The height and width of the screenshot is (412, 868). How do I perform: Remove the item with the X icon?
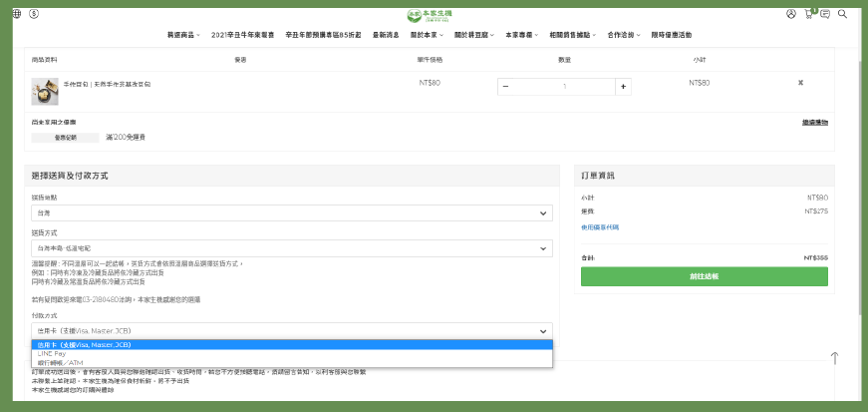tap(800, 83)
